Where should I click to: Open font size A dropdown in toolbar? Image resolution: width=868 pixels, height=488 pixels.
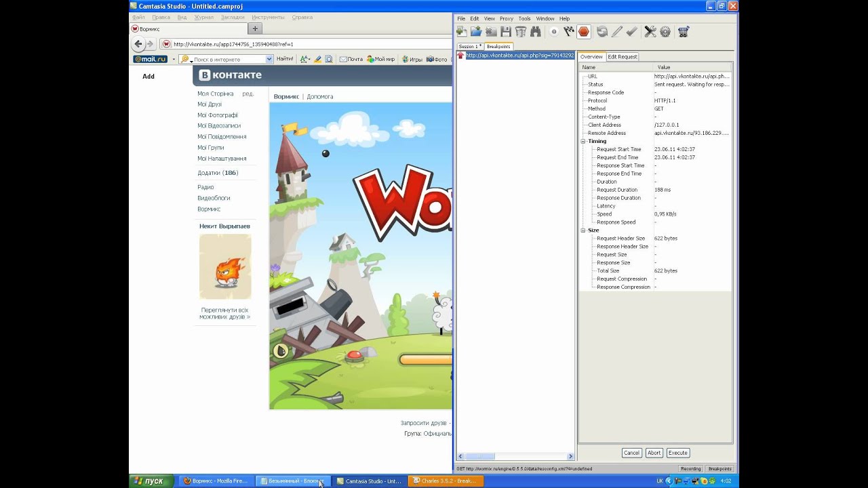pyautogui.click(x=305, y=59)
